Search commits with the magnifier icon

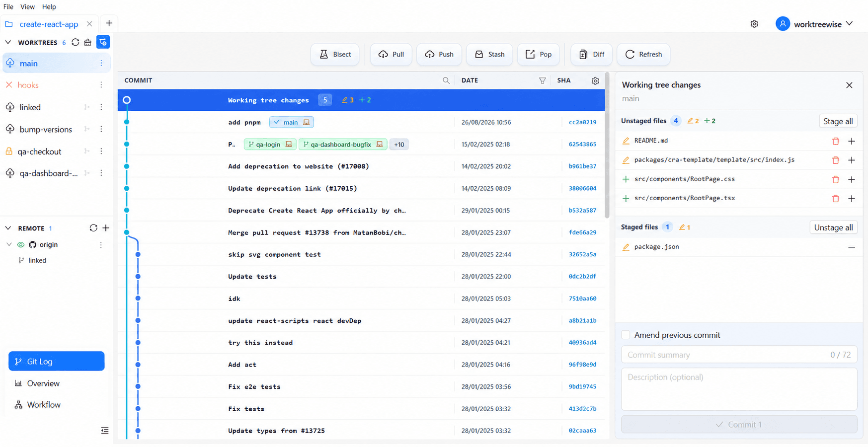(446, 80)
